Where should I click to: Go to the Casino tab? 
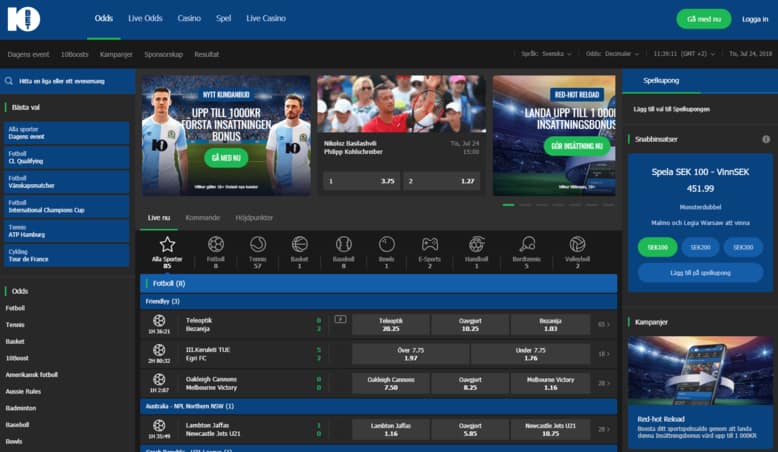click(189, 18)
